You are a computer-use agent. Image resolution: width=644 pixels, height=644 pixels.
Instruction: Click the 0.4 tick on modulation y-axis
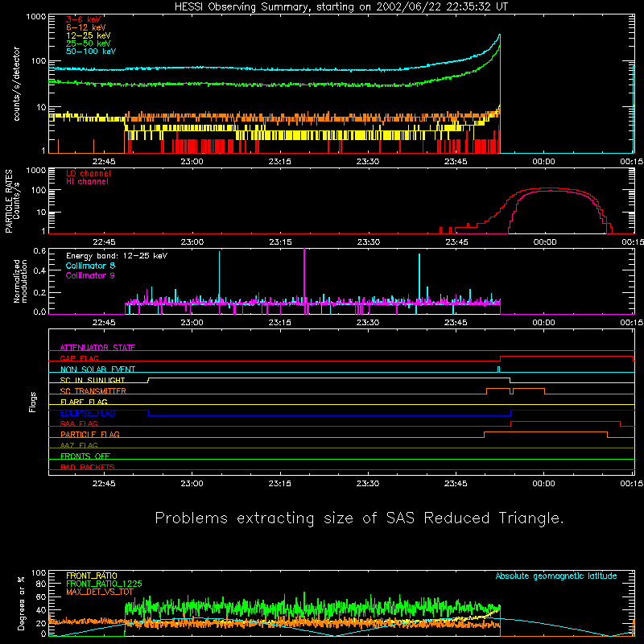[x=39, y=270]
